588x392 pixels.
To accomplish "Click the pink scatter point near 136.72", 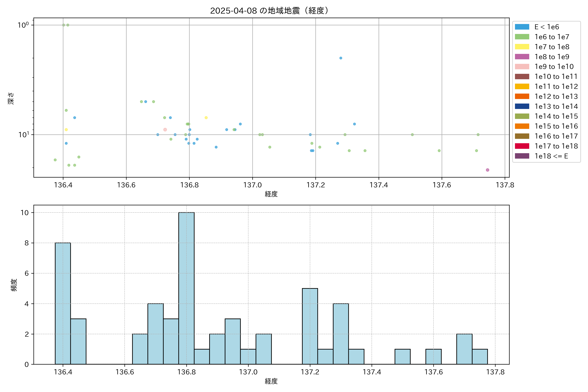I will [x=165, y=130].
